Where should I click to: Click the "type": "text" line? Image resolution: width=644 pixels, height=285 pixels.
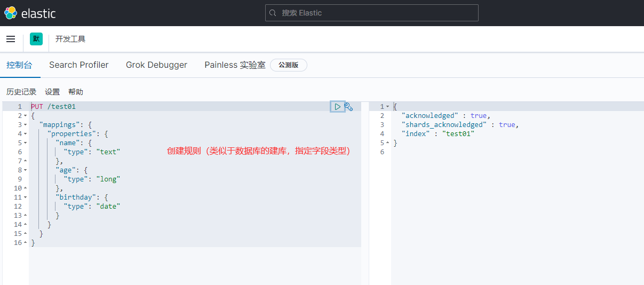92,152
